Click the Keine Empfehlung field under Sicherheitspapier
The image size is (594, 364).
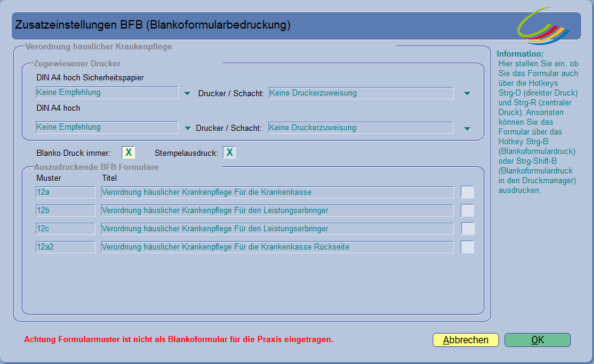point(107,93)
